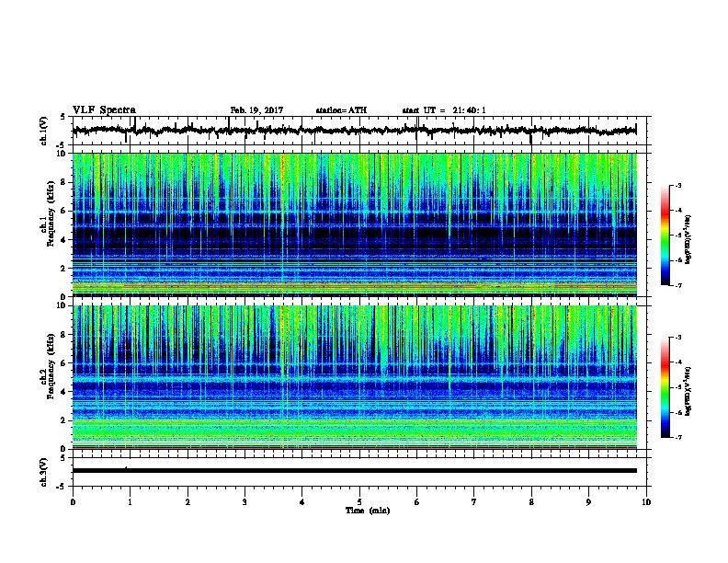Select the ch.1 color bar log(PSD) label
The width and height of the screenshot is (728, 563).
[688, 240]
